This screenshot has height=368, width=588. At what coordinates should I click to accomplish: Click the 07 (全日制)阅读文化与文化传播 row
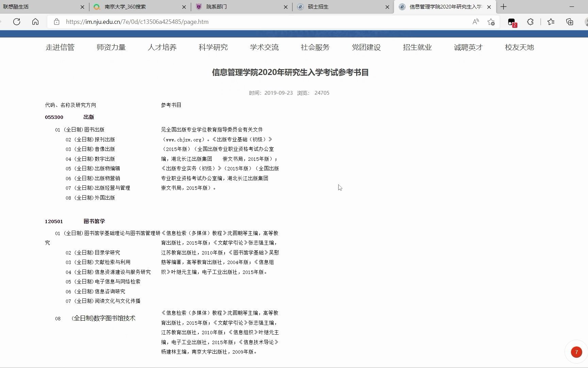(103, 301)
